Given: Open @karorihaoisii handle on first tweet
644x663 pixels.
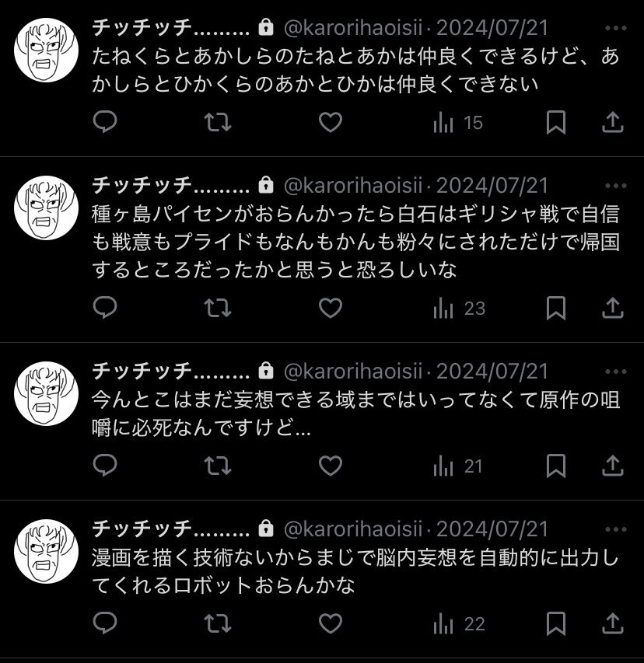Looking at the screenshot, I should pyautogui.click(x=353, y=28).
